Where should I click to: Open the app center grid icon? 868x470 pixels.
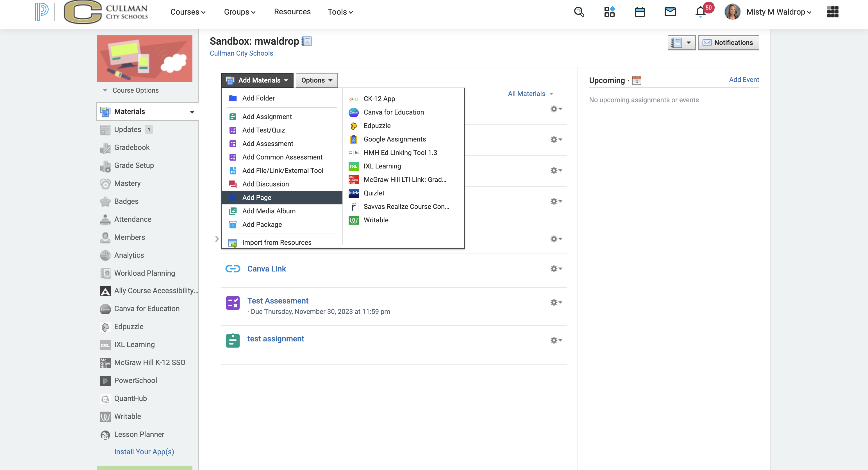[609, 12]
